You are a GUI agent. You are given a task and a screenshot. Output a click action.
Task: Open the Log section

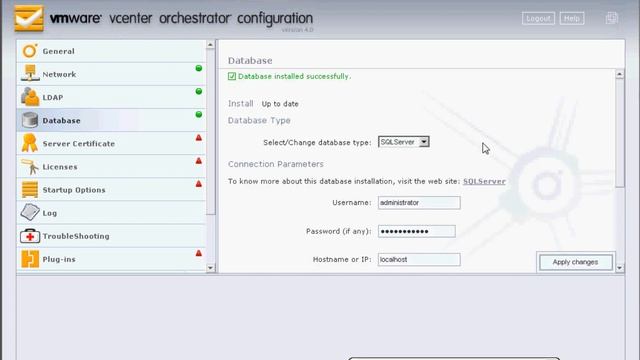[x=111, y=213]
